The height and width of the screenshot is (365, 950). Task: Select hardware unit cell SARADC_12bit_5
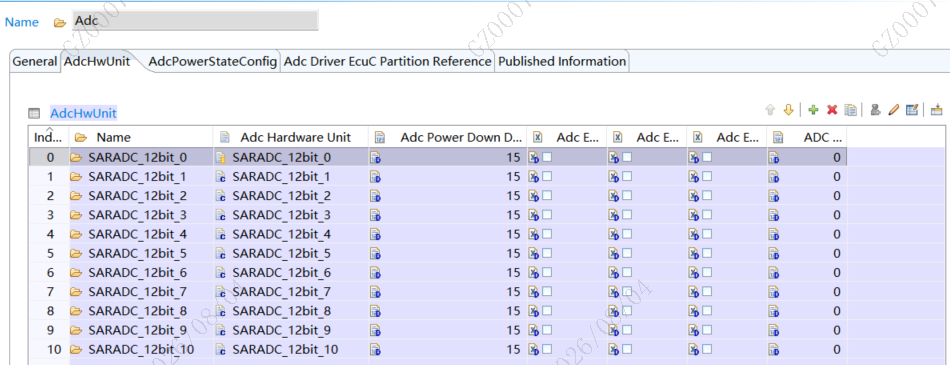(291, 254)
